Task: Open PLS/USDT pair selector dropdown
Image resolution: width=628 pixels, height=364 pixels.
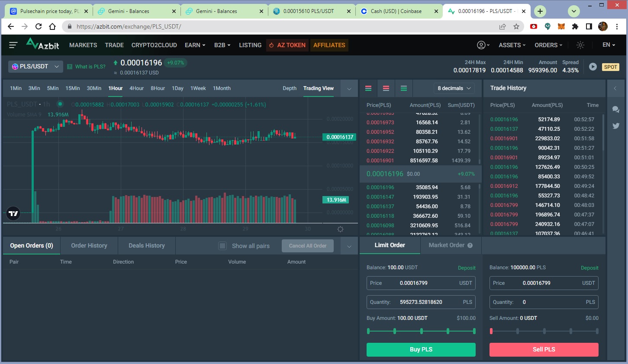Action: [x=35, y=67]
